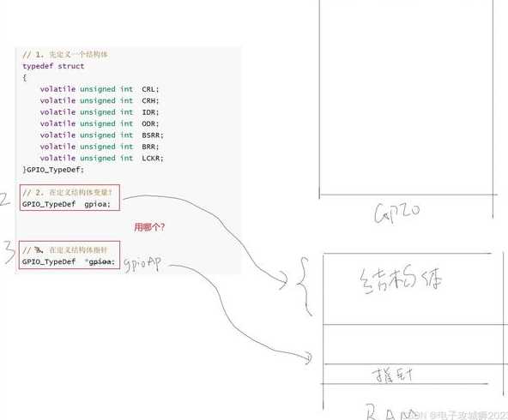Click the LCKR member declaration
This screenshot has width=508, height=420.
pos(102,159)
